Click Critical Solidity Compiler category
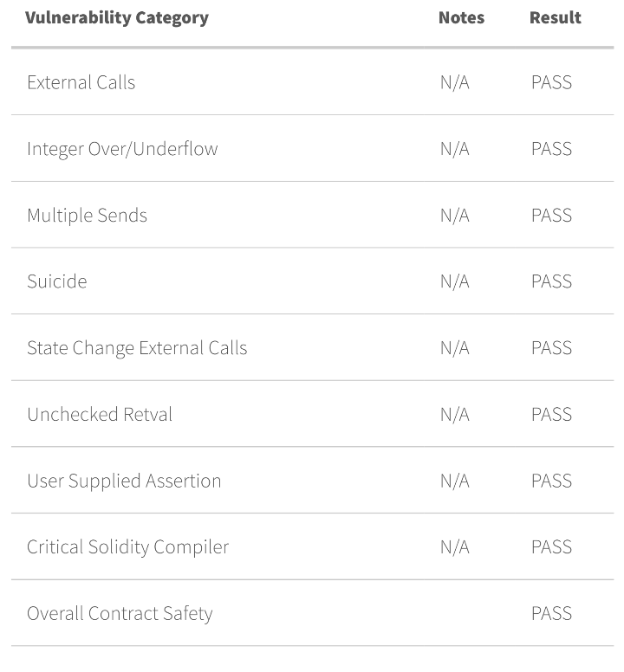 127,547
